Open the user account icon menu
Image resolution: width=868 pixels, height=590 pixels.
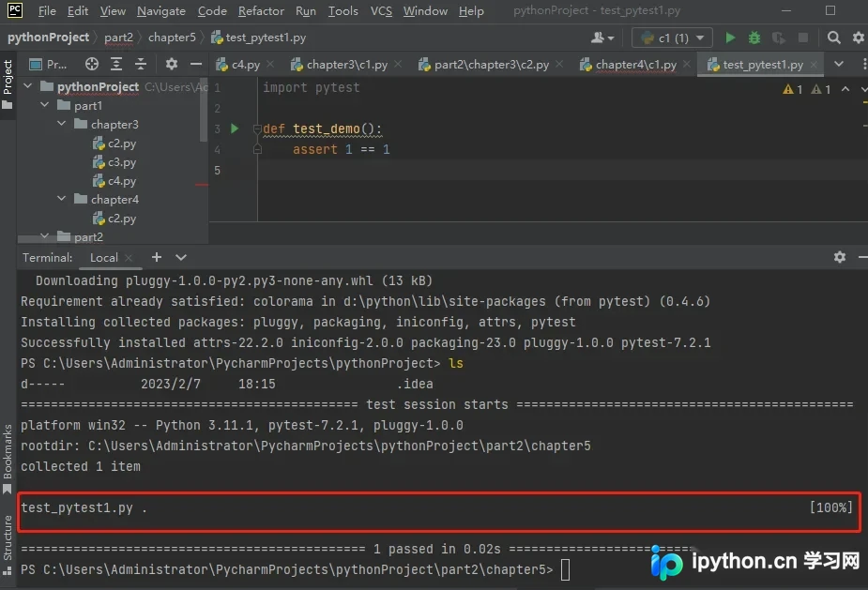pyautogui.click(x=602, y=38)
